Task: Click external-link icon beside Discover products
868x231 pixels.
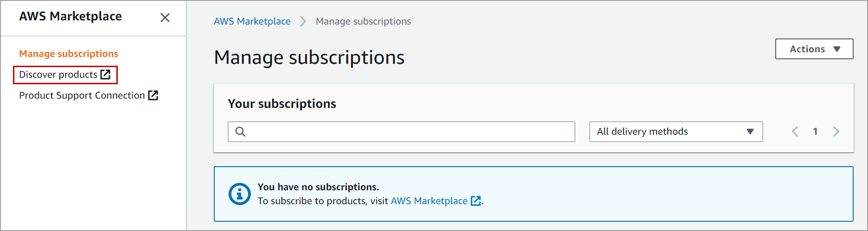Action: (x=106, y=75)
